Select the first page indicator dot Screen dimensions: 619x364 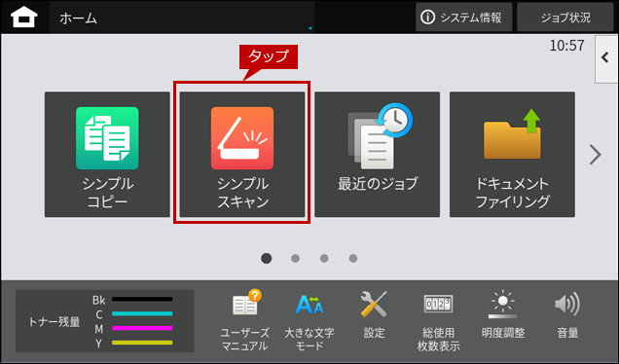267,258
